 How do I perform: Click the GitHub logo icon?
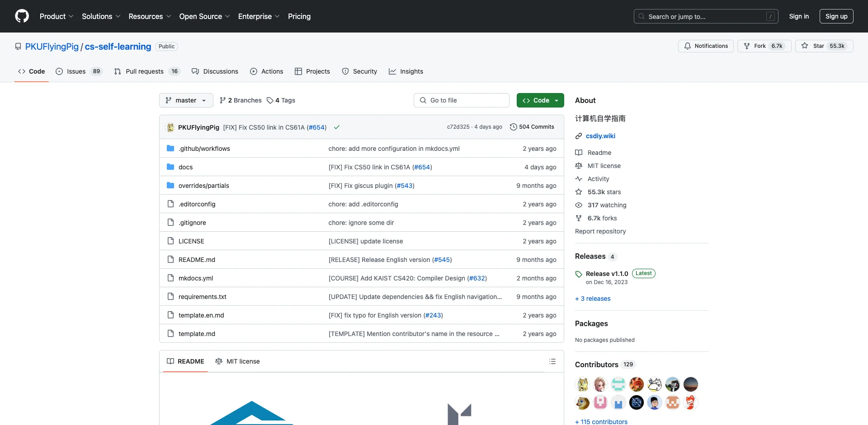click(22, 16)
